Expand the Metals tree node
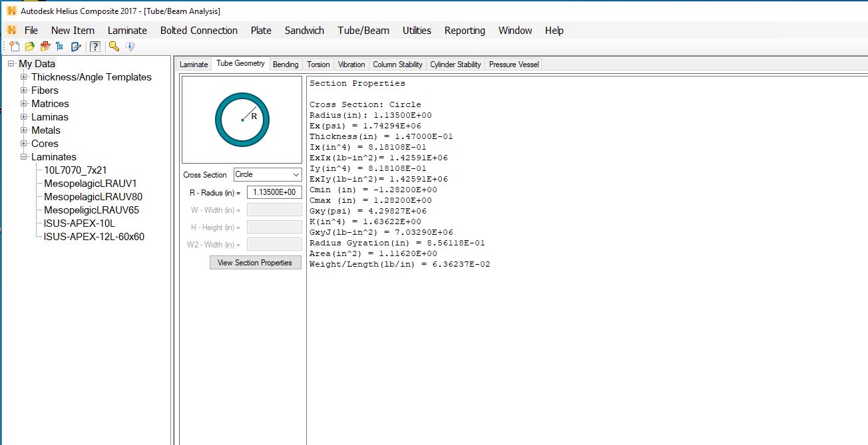Image resolution: width=868 pixels, height=445 pixels. click(24, 130)
